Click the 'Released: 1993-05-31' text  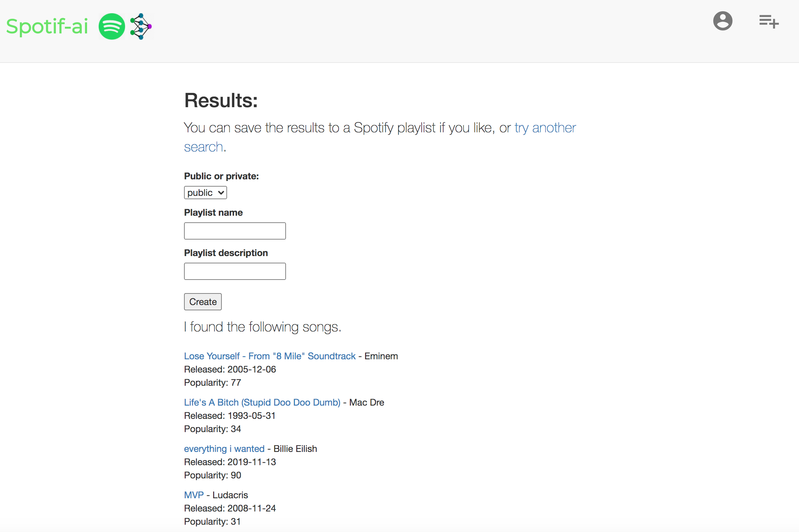tap(230, 416)
